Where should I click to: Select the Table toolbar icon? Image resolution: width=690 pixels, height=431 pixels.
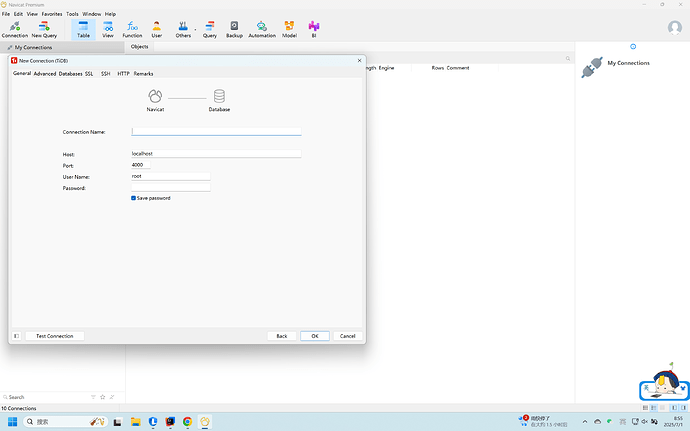(x=83, y=29)
